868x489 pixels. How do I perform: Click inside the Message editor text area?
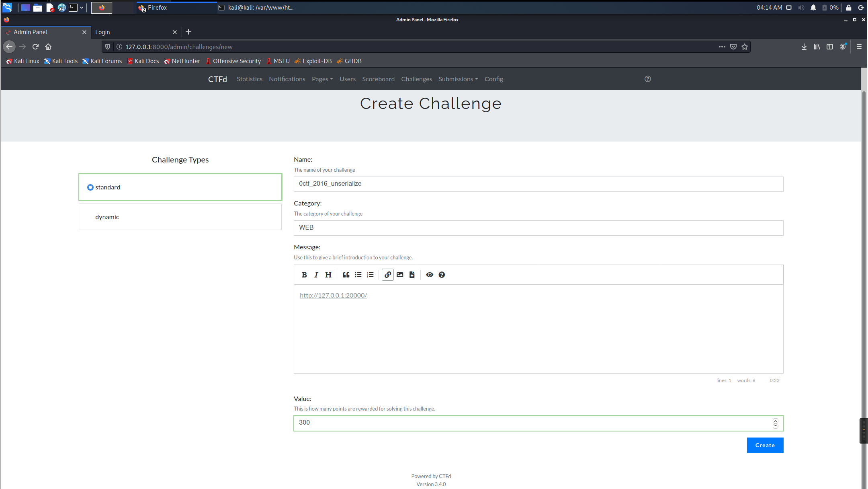[538, 329]
